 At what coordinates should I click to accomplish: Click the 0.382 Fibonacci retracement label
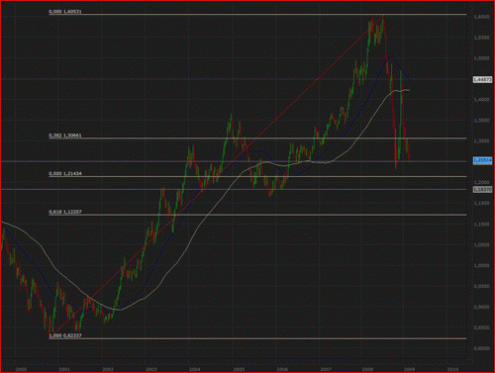pos(65,136)
